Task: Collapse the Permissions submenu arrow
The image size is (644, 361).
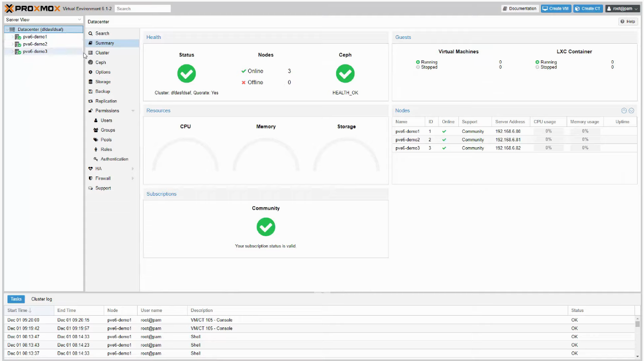Action: (133, 111)
